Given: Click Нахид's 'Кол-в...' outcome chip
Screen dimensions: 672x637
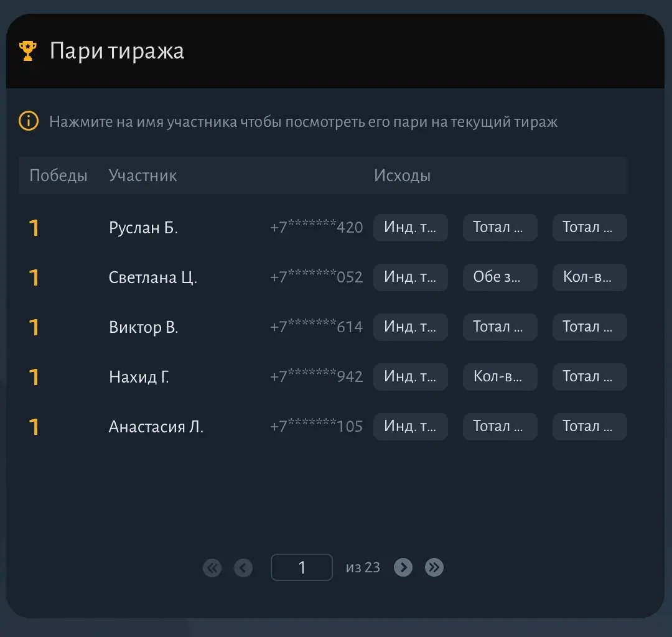Looking at the screenshot, I should pos(500,377).
